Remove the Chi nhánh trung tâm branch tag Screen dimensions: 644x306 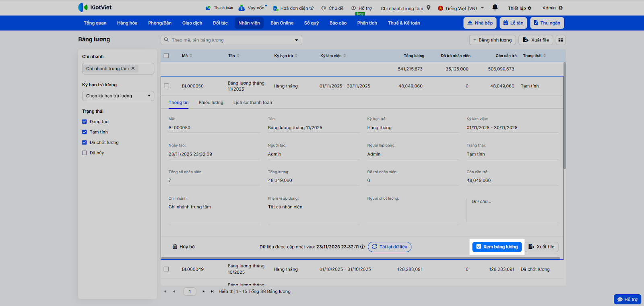click(133, 68)
